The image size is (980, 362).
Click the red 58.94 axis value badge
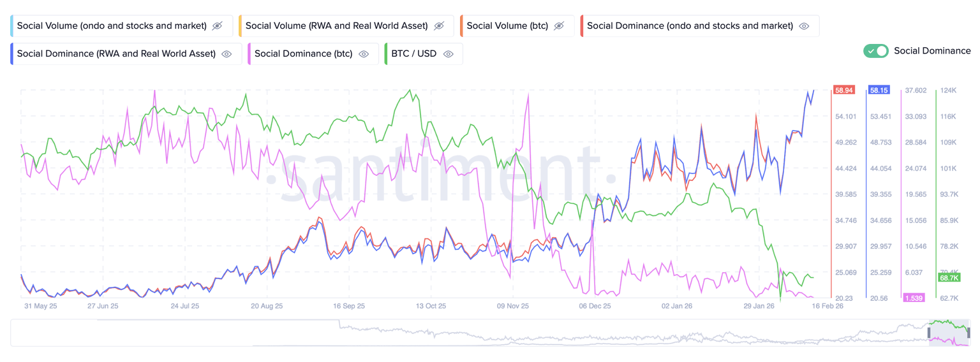[844, 90]
